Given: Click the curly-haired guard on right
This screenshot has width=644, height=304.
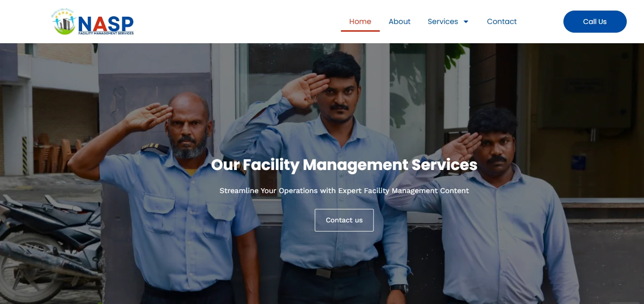Looking at the screenshot, I should click(494, 207).
